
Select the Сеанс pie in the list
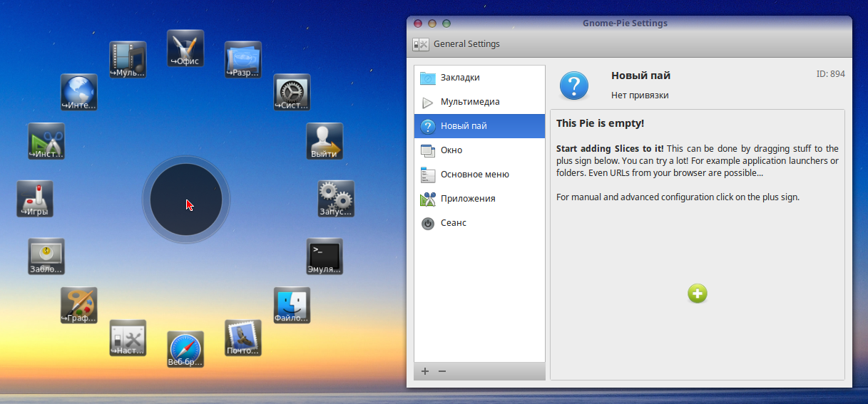[479, 223]
